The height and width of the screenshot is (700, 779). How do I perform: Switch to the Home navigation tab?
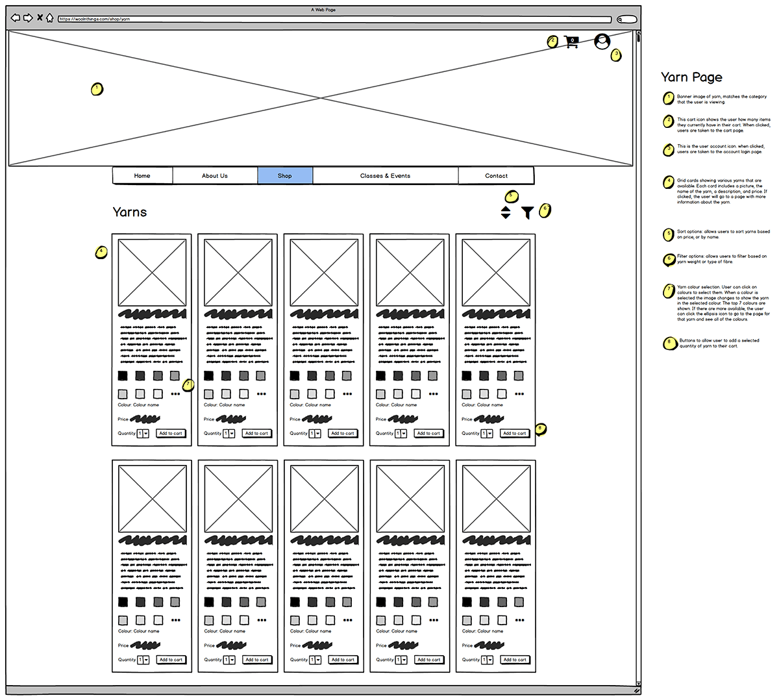[x=142, y=175]
